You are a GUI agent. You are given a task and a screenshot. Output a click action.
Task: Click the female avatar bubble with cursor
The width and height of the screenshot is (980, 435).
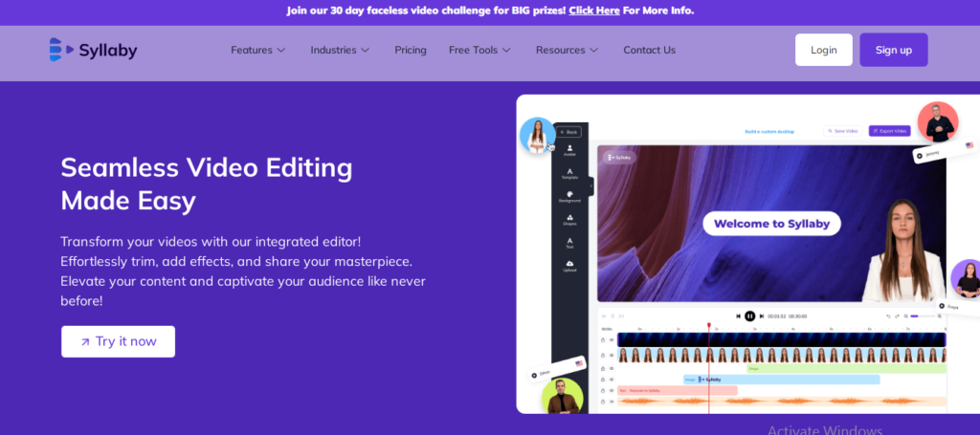click(538, 136)
